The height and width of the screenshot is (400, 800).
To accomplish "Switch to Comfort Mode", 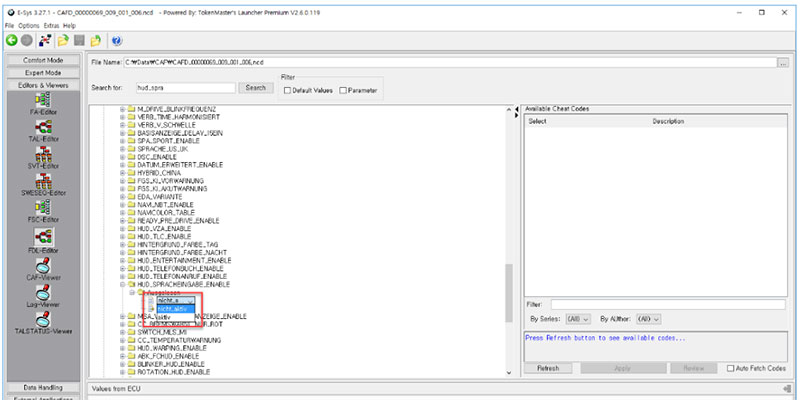I will (43, 60).
